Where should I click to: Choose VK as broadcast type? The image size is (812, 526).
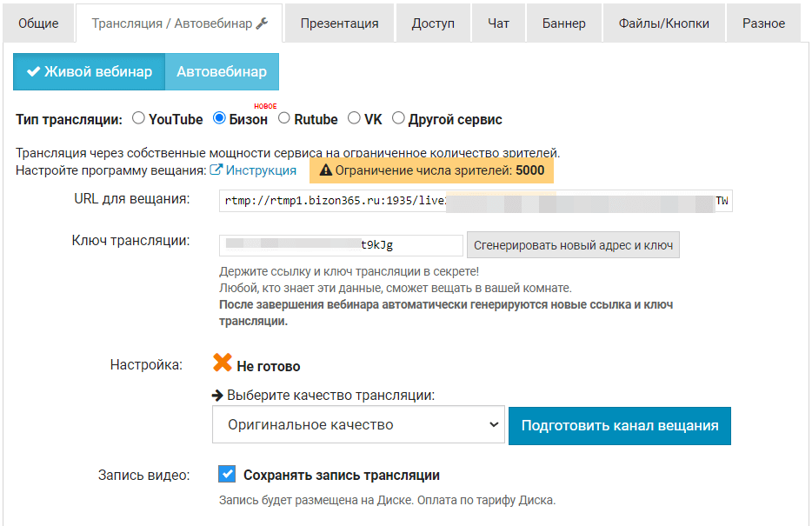point(354,118)
